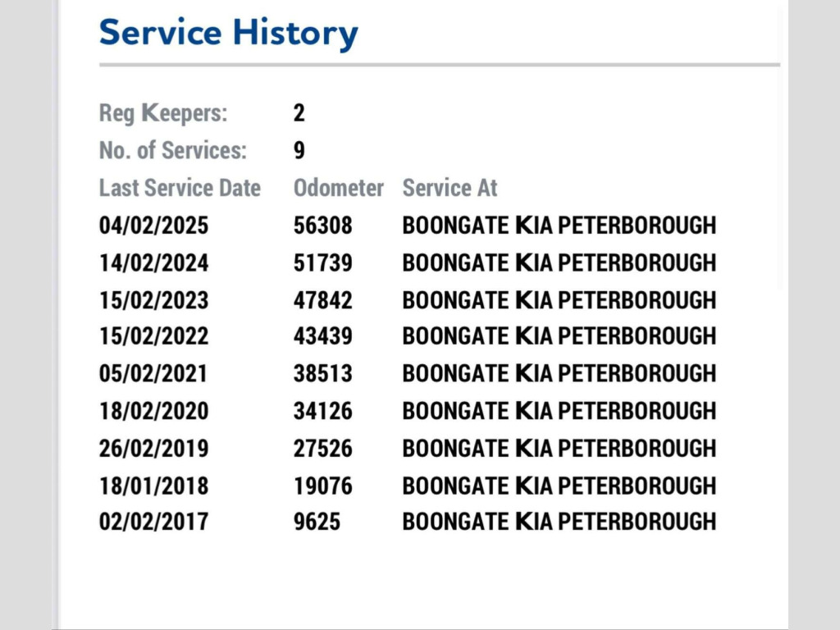This screenshot has height=630, width=840.
Task: Click odometer reading 51739
Action: 323,263
